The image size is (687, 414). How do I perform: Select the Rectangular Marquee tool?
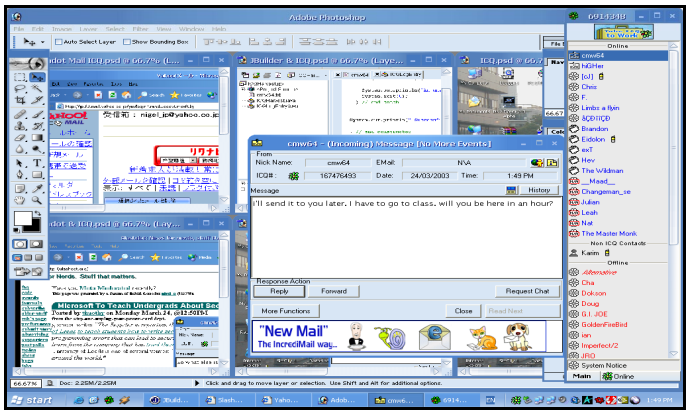point(19,77)
